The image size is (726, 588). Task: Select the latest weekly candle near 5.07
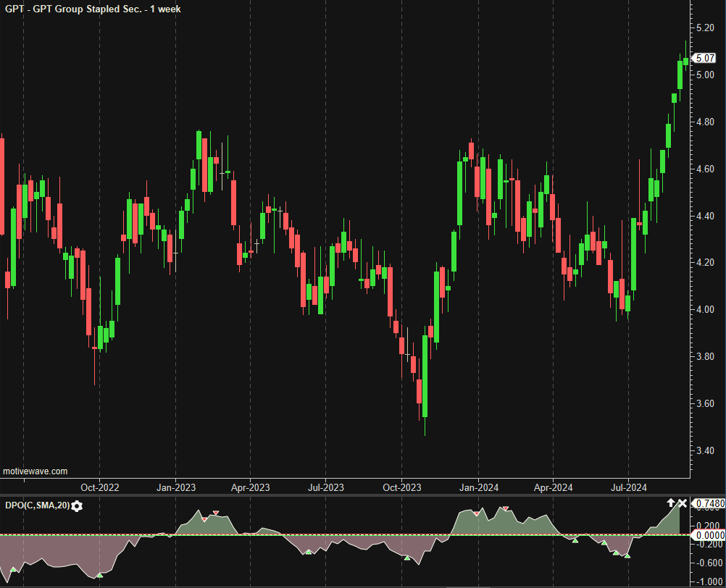tap(685, 62)
